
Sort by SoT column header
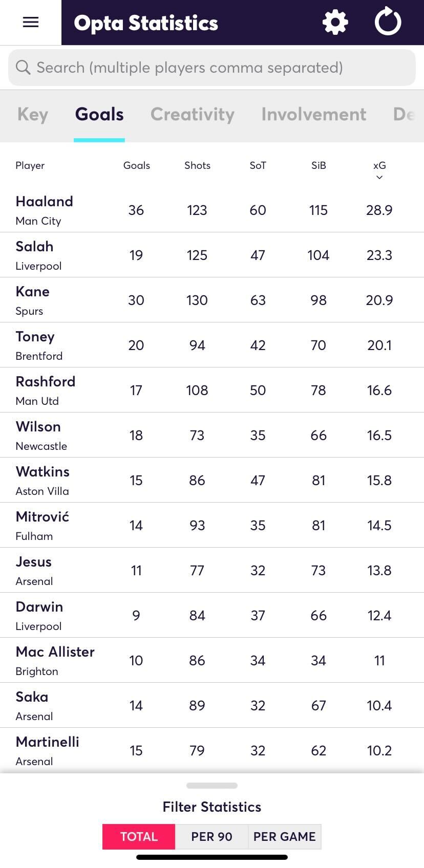(258, 165)
